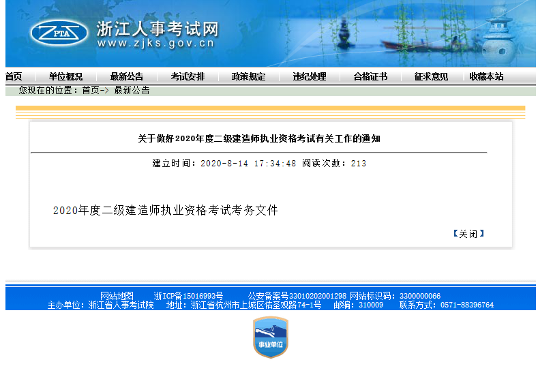Open the 政策规定 menu item
538x392 pixels.
click(249, 76)
